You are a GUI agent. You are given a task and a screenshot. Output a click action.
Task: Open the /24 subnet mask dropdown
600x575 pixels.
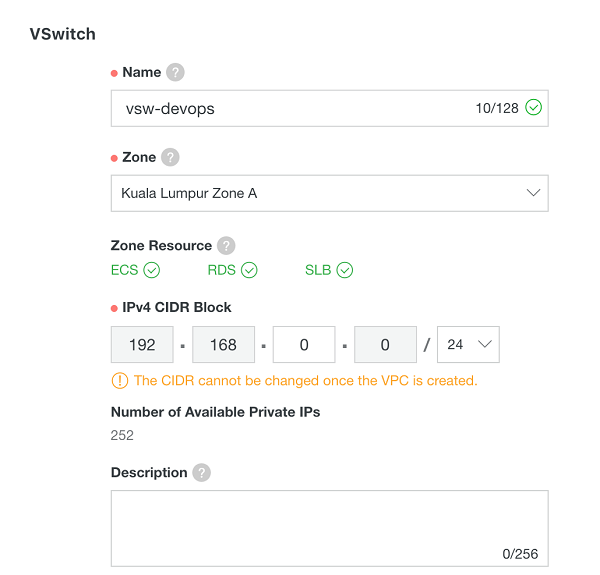(468, 344)
